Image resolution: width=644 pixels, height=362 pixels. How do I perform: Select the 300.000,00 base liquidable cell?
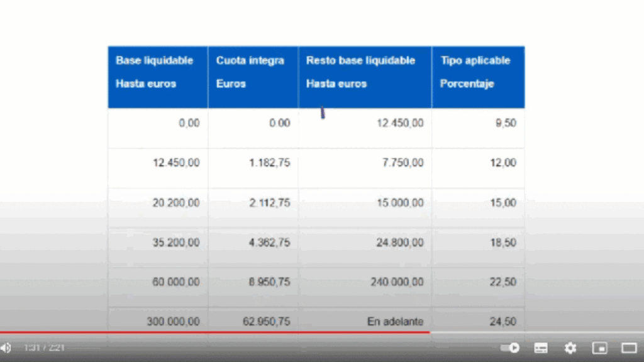pyautogui.click(x=158, y=321)
